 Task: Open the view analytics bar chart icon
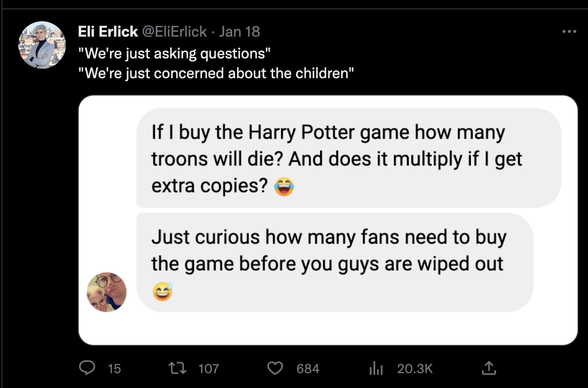[376, 368]
